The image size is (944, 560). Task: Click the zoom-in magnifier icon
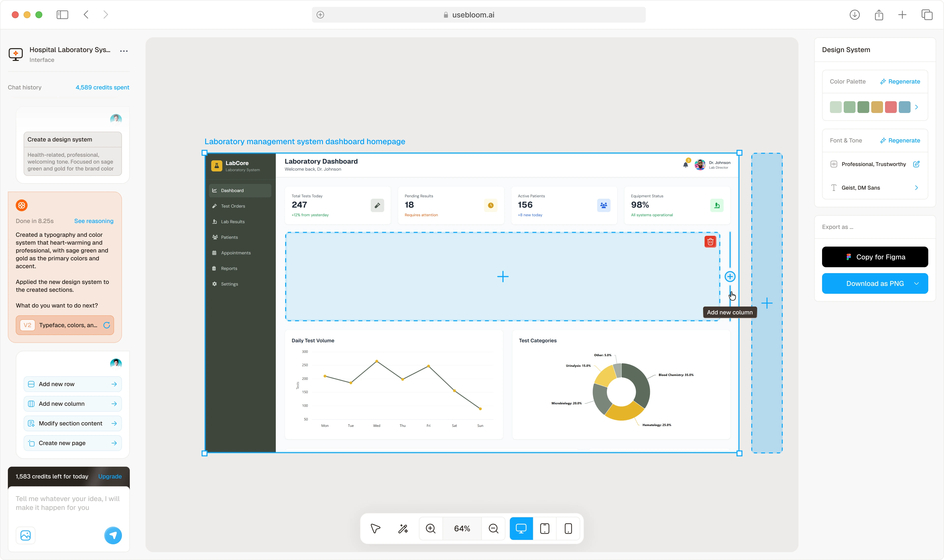coord(430,528)
